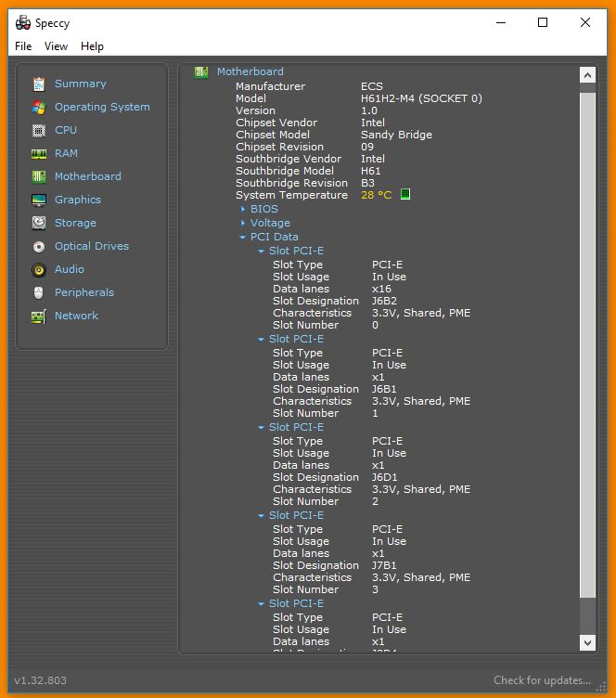Viewport: 616px width, 698px height.
Task: Click the RAM module icon
Action: click(x=39, y=154)
